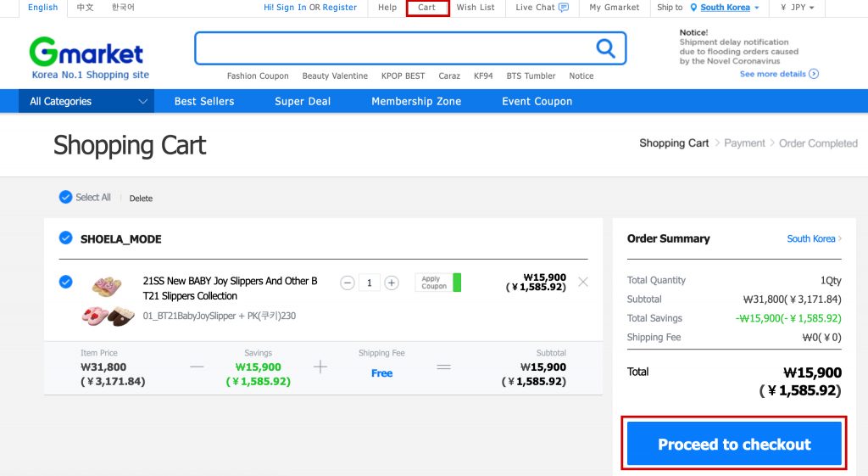The width and height of the screenshot is (868, 476).
Task: Switch language to 한국어
Action: (x=123, y=7)
